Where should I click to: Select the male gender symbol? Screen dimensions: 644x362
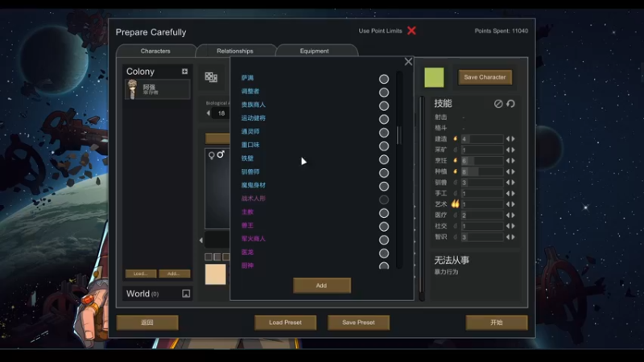(x=221, y=154)
